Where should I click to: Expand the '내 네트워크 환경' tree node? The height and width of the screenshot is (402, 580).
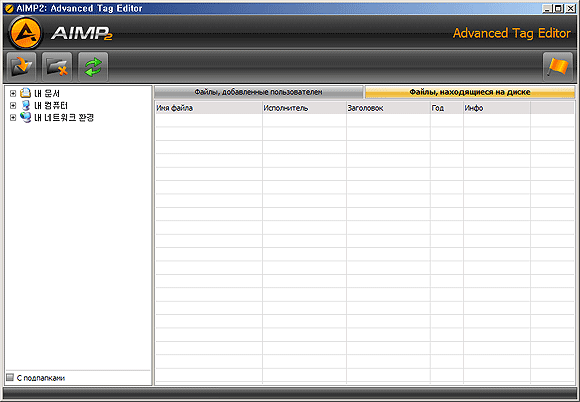point(13,118)
